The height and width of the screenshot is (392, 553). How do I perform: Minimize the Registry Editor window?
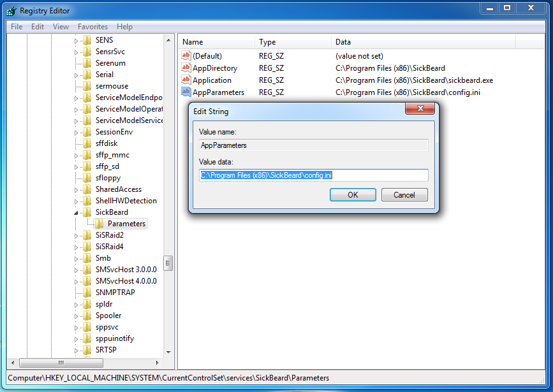[490, 8]
